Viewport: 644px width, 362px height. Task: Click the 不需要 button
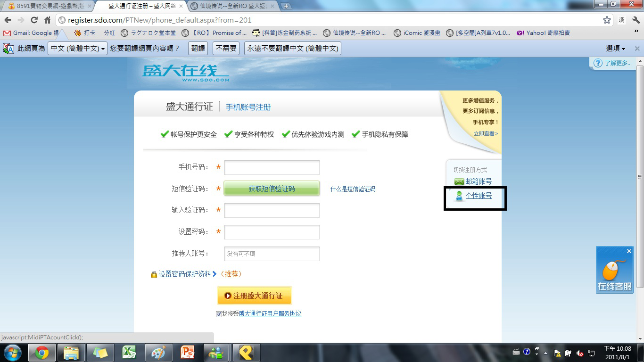coord(226,49)
